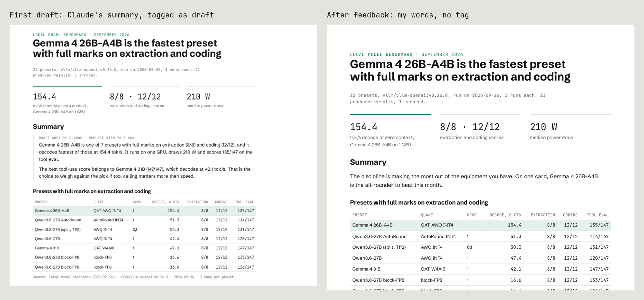Screen dimensions: 644x300
Task: Click the '22 presets' meta line on after feedback page
Action: [447, 99]
